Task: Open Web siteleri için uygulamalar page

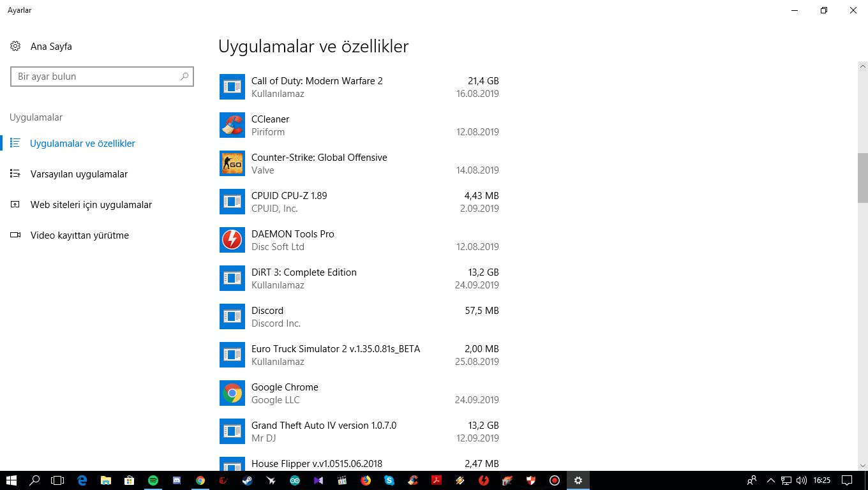Action: [x=91, y=205]
